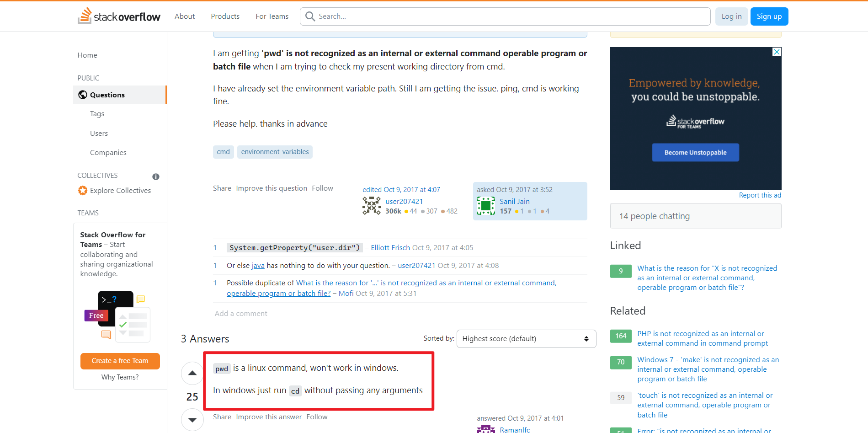
Task: Click the Become Unstoppable ad button
Action: pyautogui.click(x=695, y=153)
